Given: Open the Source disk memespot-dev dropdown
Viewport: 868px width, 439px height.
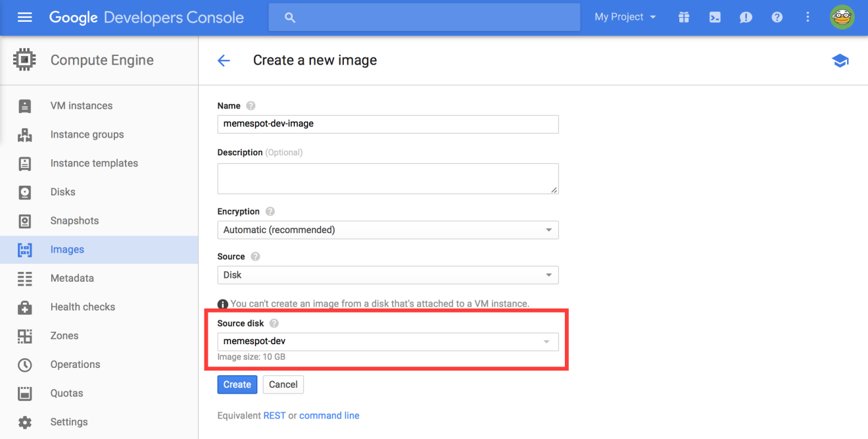Looking at the screenshot, I should point(388,342).
